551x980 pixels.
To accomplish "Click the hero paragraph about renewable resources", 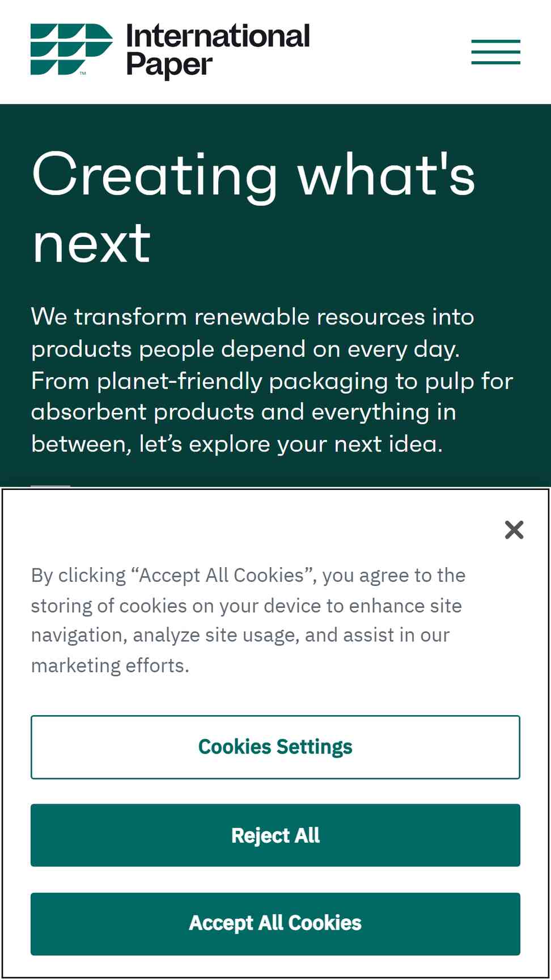I will pos(272,380).
